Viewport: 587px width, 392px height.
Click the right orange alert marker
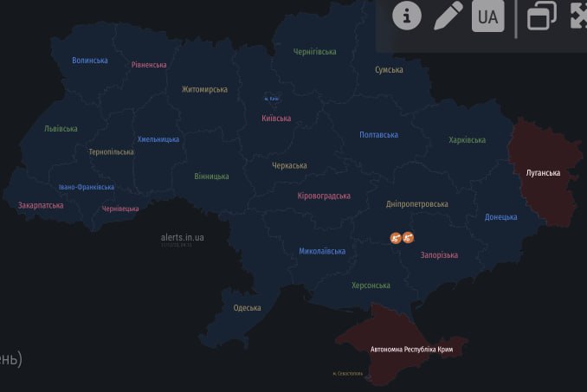click(408, 236)
